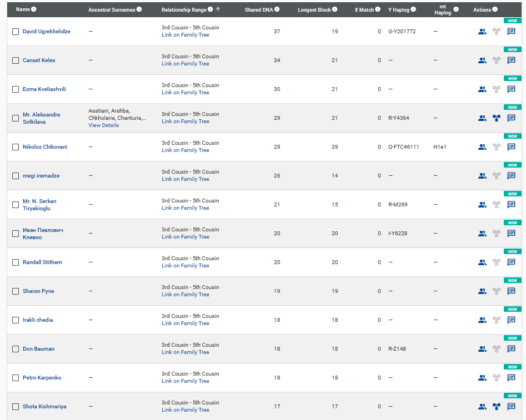
Task: Open notes icon for Nikoloz Chikovani
Action: pyautogui.click(x=512, y=147)
